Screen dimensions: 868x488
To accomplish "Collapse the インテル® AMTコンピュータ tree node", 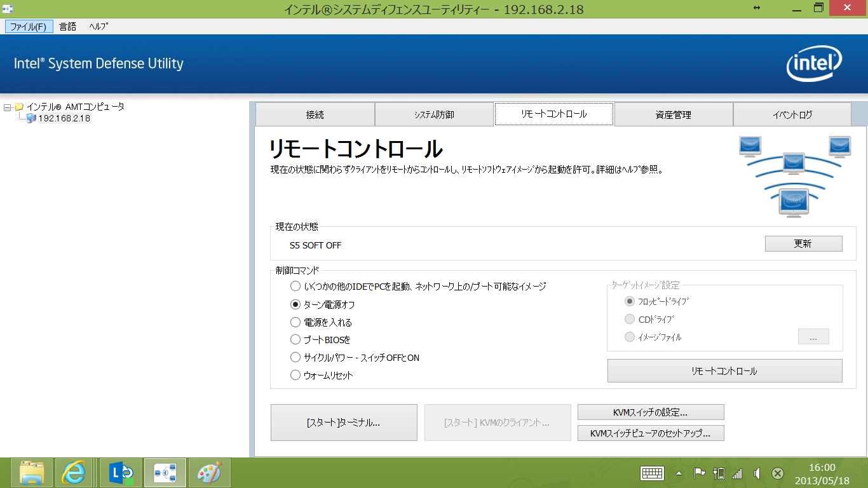I will [x=7, y=107].
